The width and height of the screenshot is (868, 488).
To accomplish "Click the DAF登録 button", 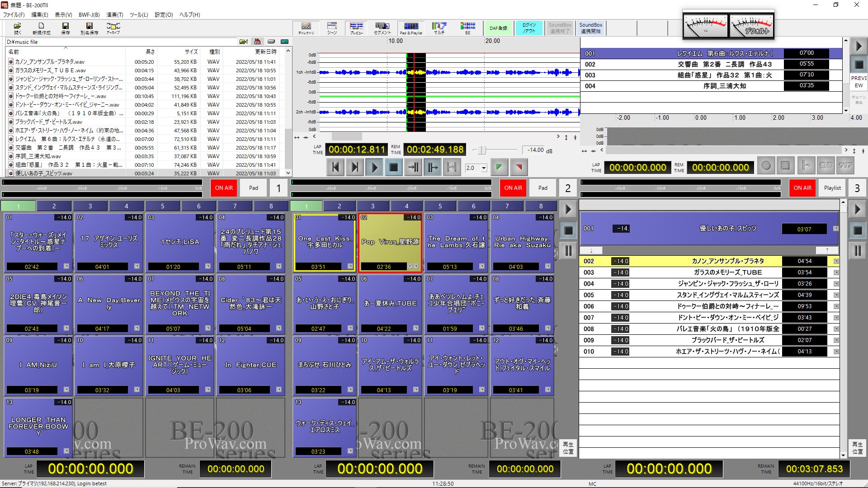I will [x=498, y=28].
